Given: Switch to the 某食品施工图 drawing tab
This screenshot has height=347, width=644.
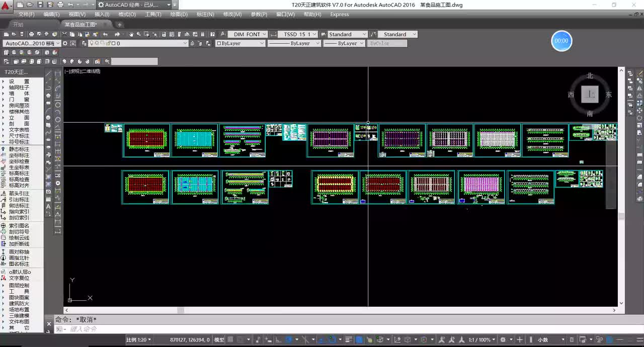Looking at the screenshot, I should pos(80,24).
